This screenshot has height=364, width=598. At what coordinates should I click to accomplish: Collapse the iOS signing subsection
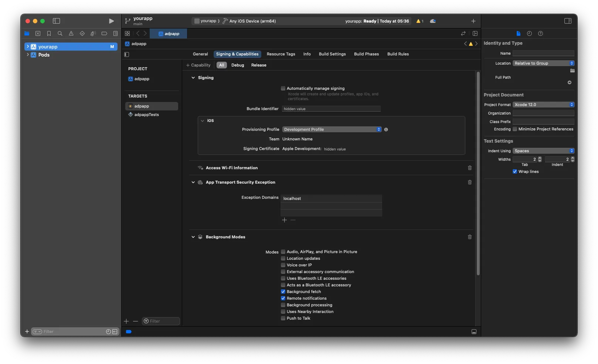click(x=202, y=121)
